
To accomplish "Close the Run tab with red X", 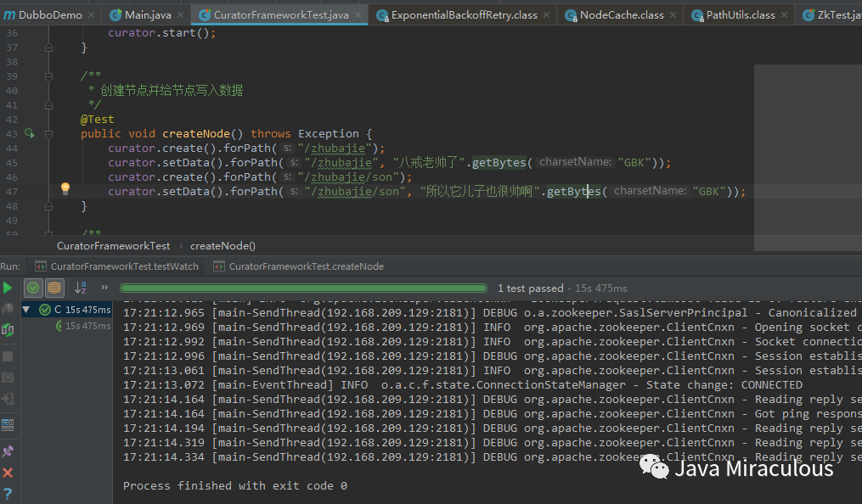I will pos(7,472).
